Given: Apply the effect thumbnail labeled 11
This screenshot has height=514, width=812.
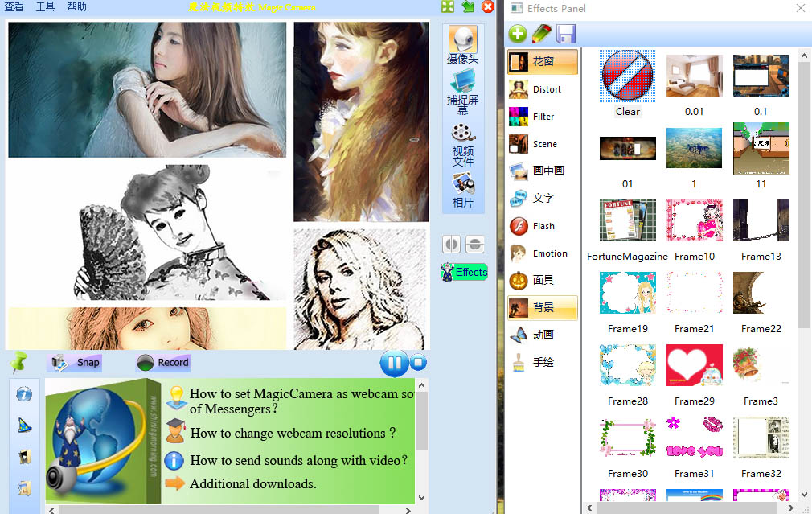Looking at the screenshot, I should pos(761,148).
